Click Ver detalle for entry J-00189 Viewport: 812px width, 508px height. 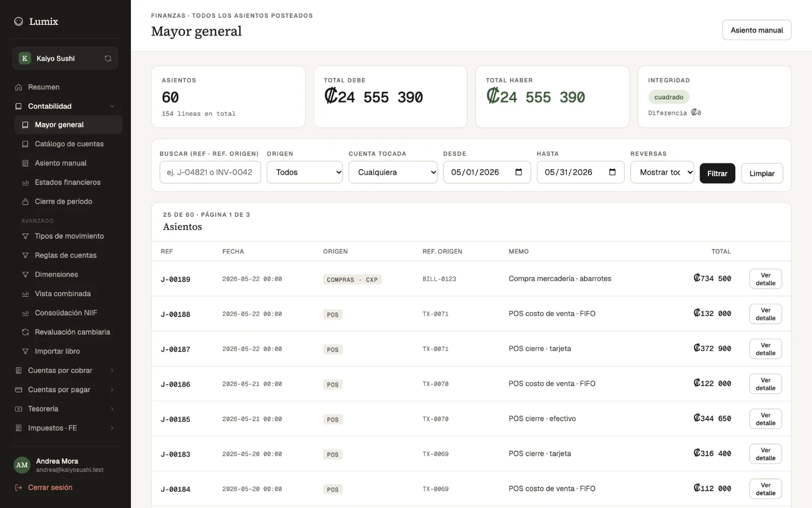pos(765,279)
